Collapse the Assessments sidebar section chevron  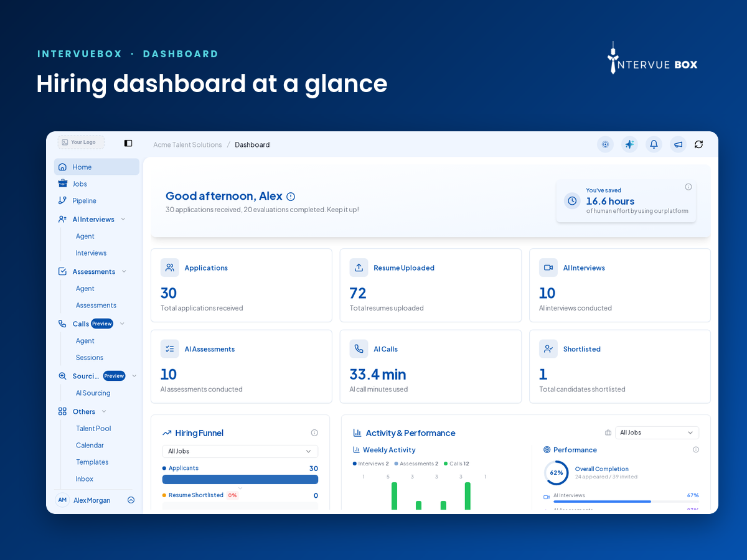click(x=124, y=271)
